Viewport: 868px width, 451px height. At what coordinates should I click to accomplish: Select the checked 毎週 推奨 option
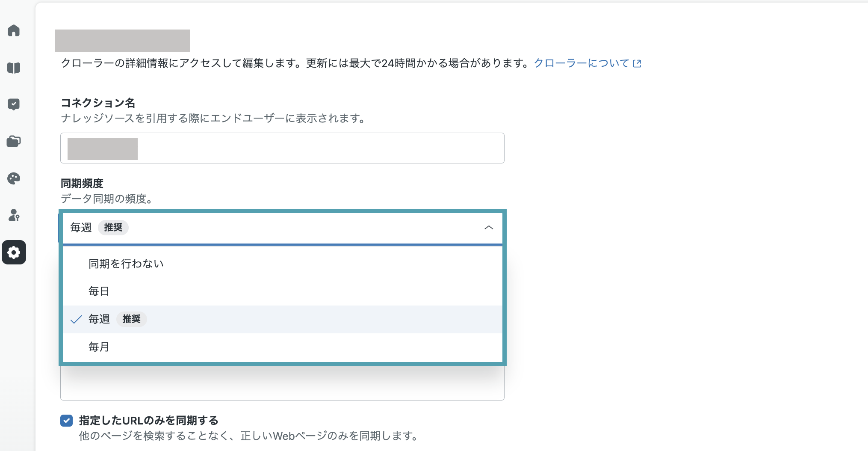tap(283, 319)
